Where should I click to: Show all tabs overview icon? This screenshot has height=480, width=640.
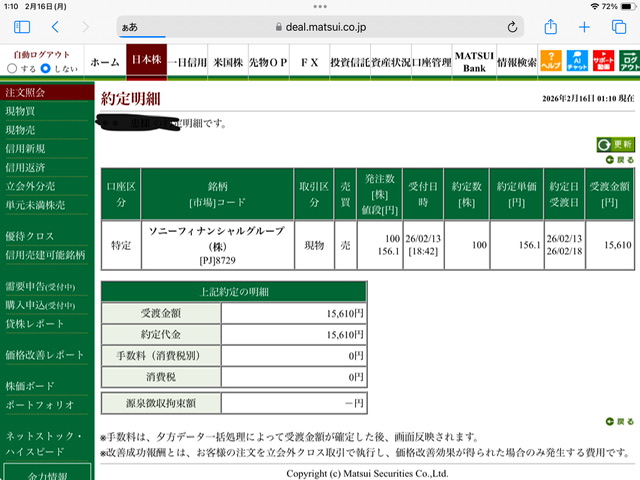pyautogui.click(x=619, y=27)
